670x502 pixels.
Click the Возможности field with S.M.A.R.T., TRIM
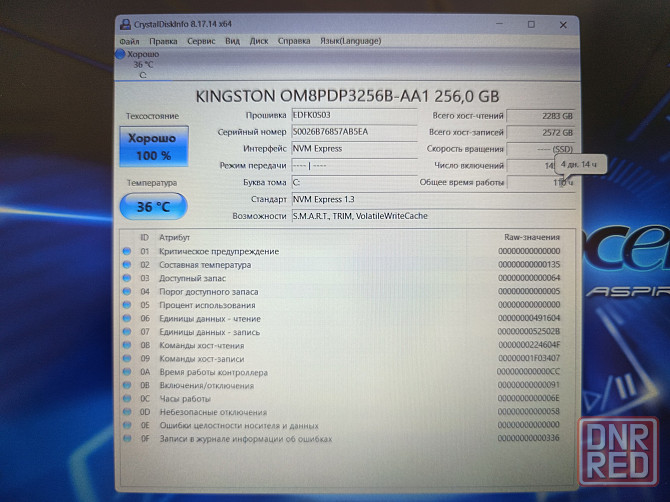[x=433, y=216]
